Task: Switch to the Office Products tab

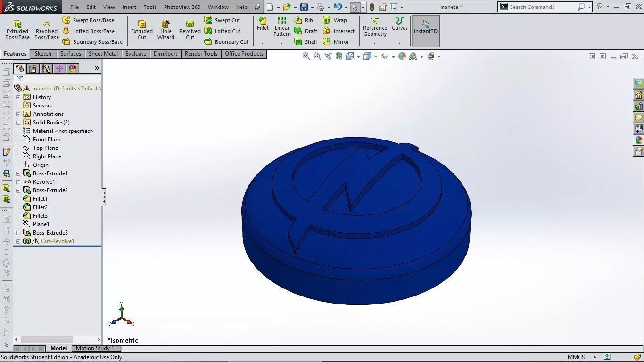Action: click(244, 54)
